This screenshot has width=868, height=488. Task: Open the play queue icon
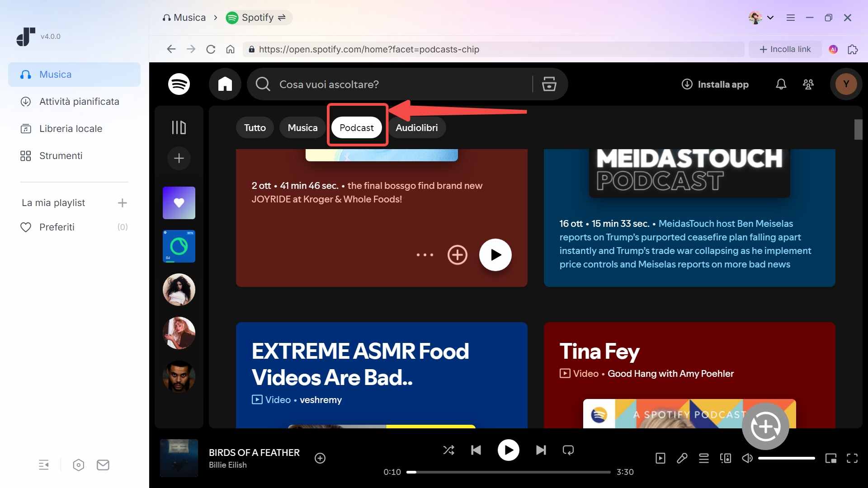point(703,458)
